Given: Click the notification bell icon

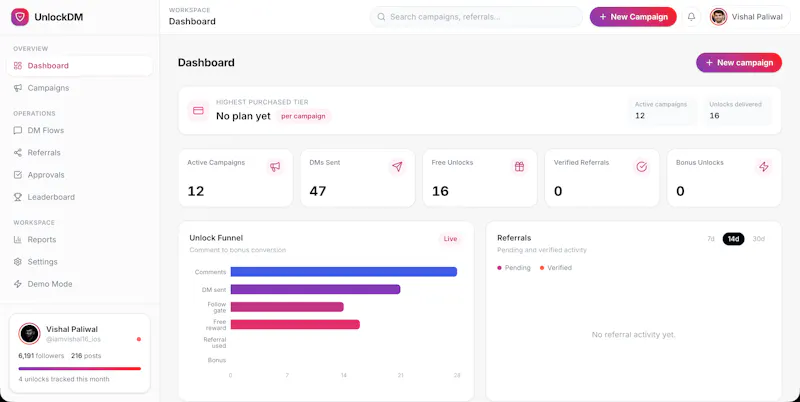Looking at the screenshot, I should (x=691, y=17).
